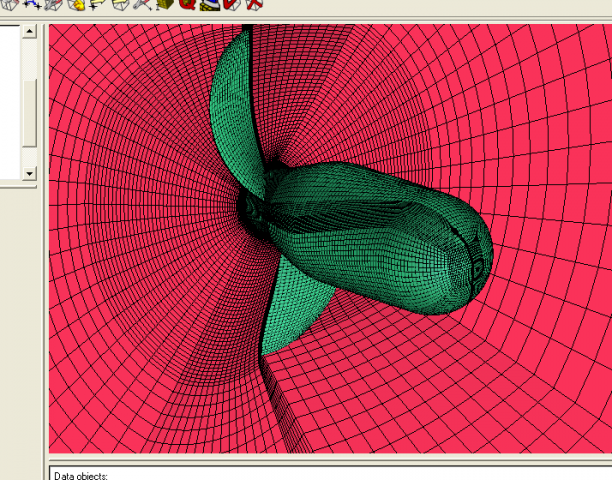Click inside the white left list panel
This screenshot has height=480, width=612.
tap(10, 100)
